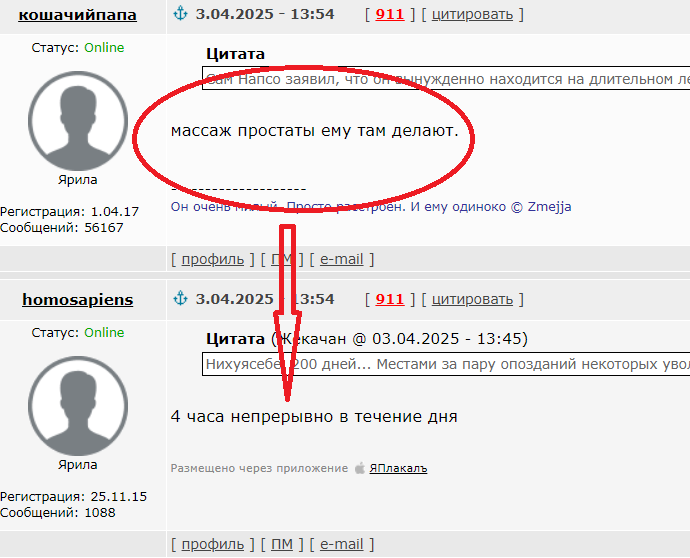The width and height of the screenshot is (690, 558).
Task: Click the quoted Жекачан text box
Action: [446, 364]
